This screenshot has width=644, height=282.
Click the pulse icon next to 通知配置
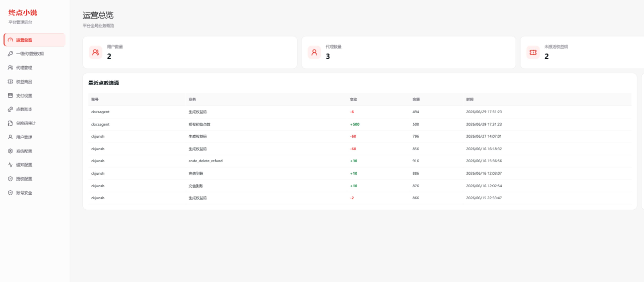[x=10, y=165]
